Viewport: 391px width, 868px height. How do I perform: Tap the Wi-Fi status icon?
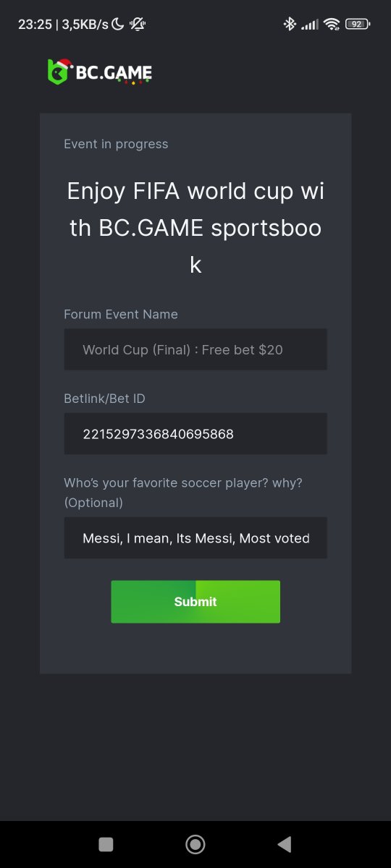pyautogui.click(x=332, y=24)
